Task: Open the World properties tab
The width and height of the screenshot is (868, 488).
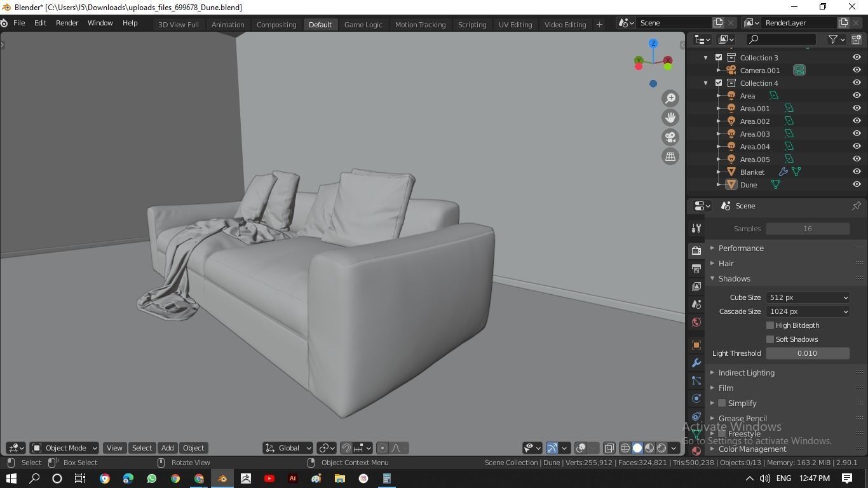Action: (696, 322)
